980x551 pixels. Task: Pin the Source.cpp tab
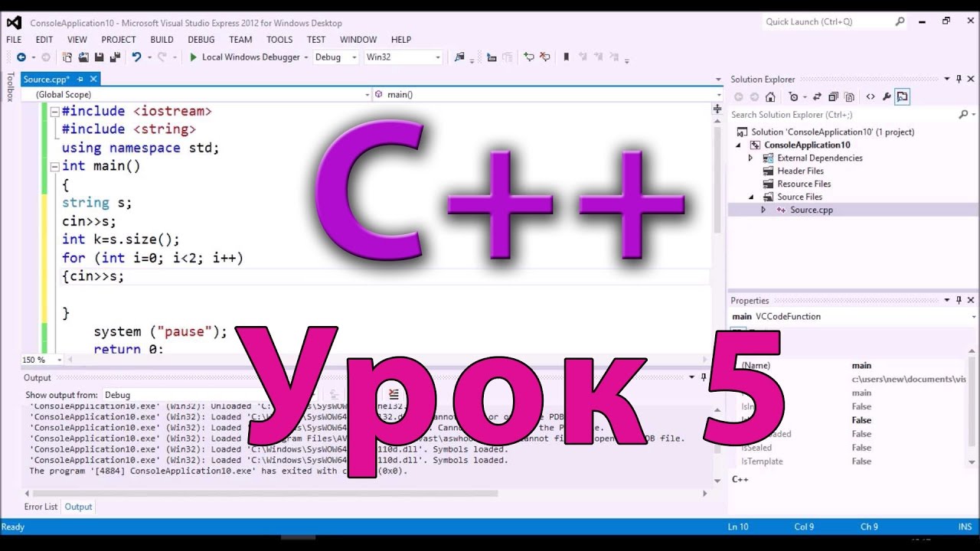coord(80,79)
